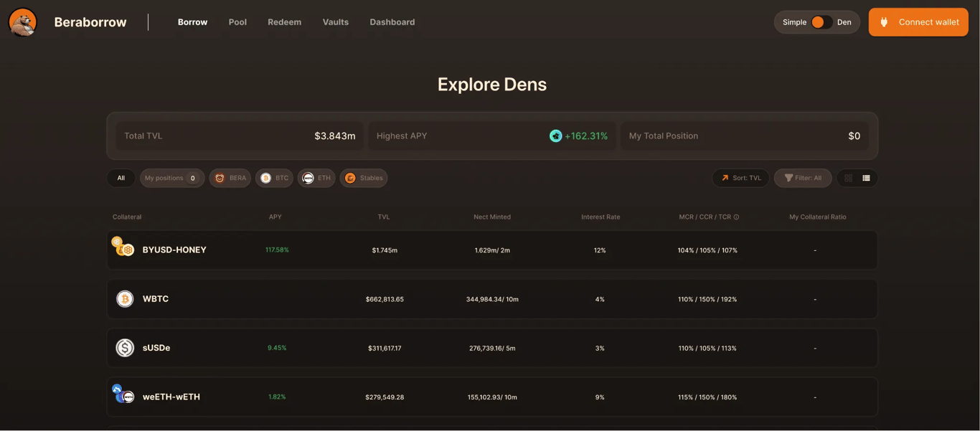Viewport: 980px width, 431px height.
Task: Click the MCR / CCR / TCR info icon
Action: [x=736, y=217]
